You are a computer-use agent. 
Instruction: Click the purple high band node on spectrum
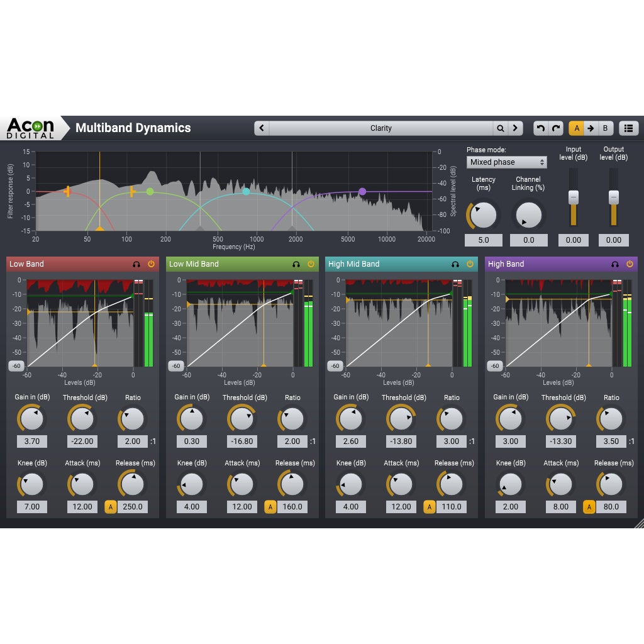click(362, 191)
